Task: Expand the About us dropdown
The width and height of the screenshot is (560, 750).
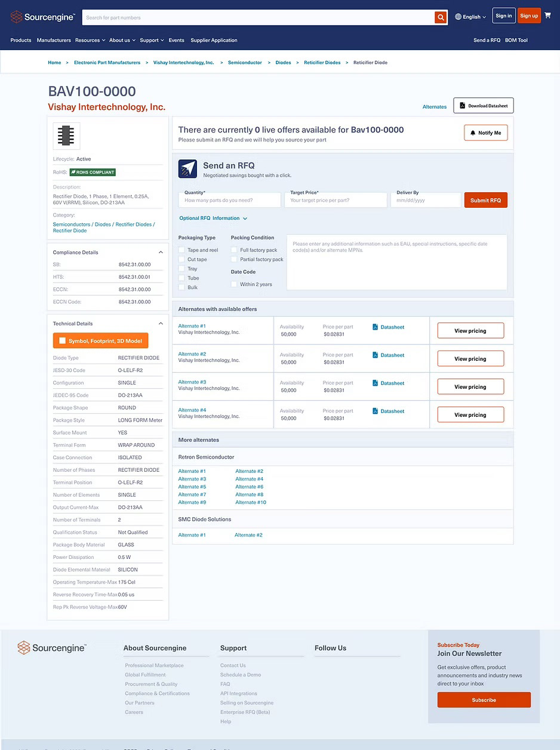Action: coord(122,40)
